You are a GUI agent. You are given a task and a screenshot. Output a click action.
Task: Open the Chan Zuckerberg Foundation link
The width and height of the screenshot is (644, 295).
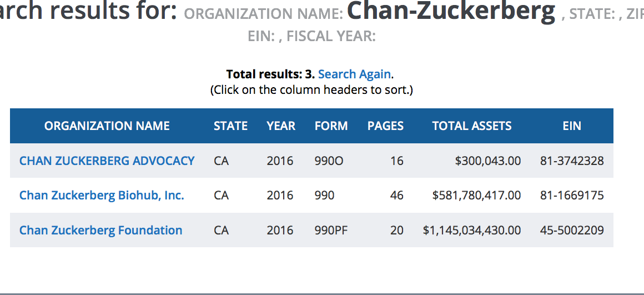pyautogui.click(x=101, y=230)
